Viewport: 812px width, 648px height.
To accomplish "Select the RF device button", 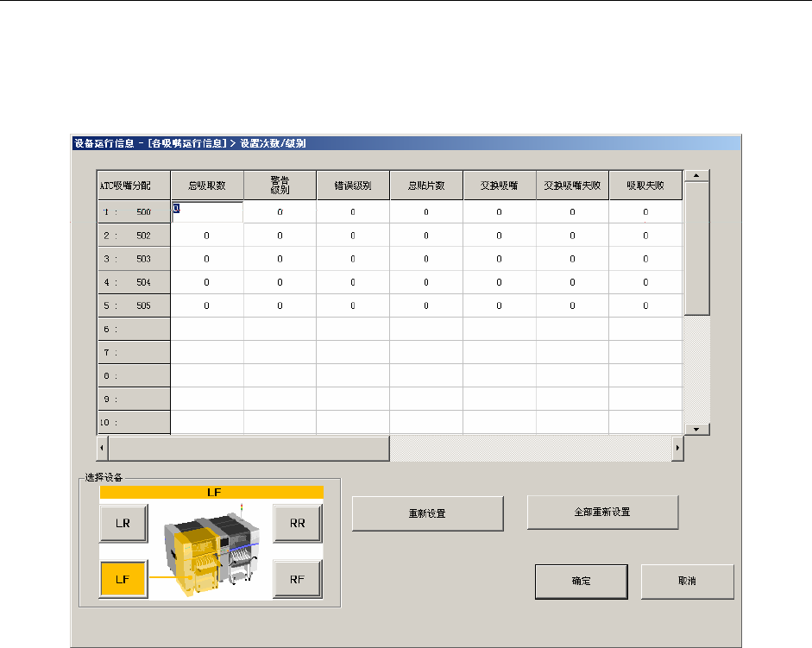I will click(297, 579).
